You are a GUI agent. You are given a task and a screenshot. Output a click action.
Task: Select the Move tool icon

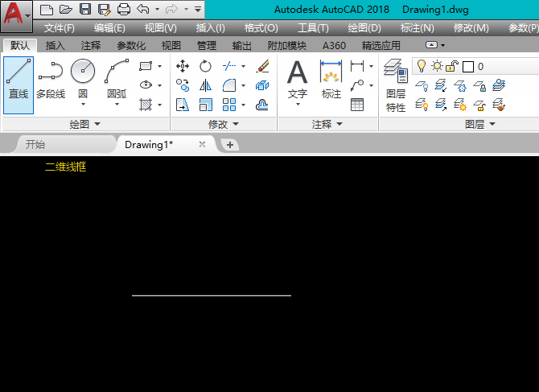point(183,66)
